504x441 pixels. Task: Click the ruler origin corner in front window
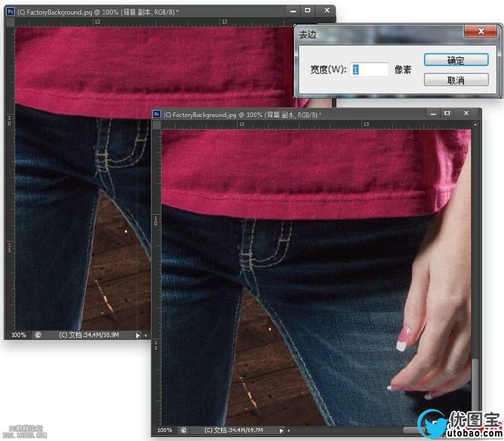(156, 125)
